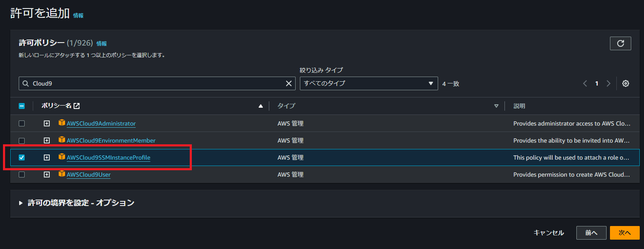Open the 絞り込みタイプ dropdown
The image size is (644, 249).
pyautogui.click(x=368, y=83)
